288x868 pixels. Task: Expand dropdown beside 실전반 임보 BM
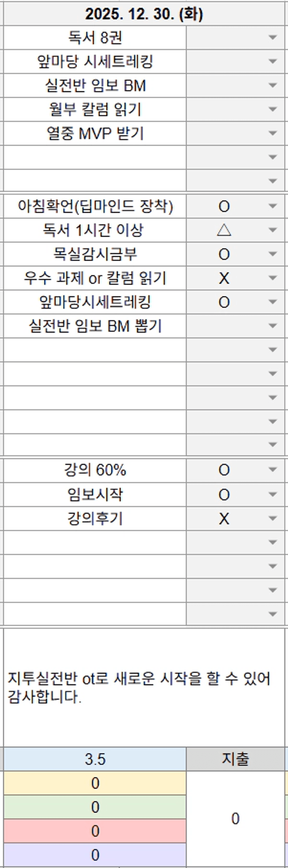point(273,85)
